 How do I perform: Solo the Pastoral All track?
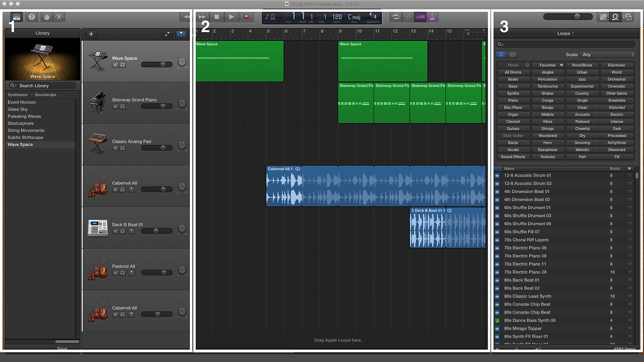(x=122, y=273)
